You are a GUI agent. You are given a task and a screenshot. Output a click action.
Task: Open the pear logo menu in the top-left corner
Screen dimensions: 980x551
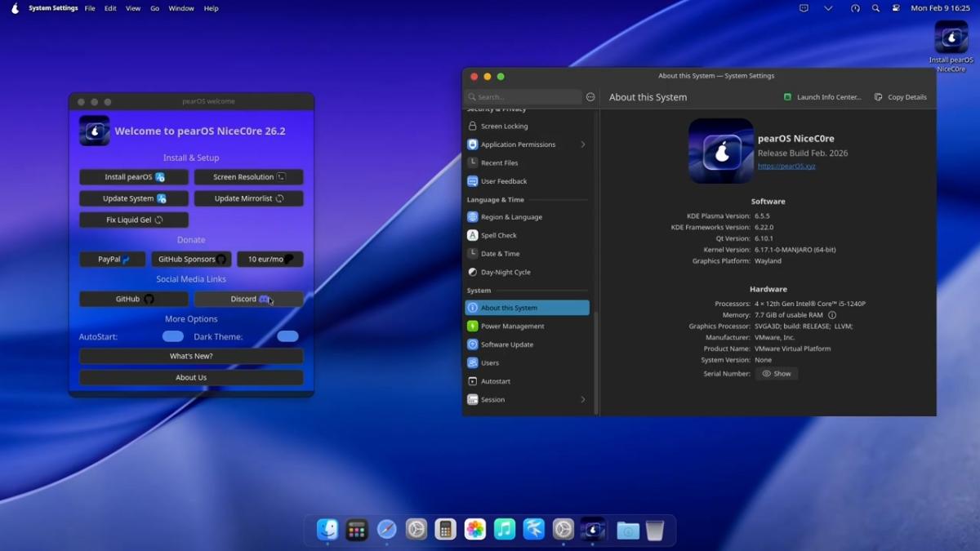pos(15,8)
